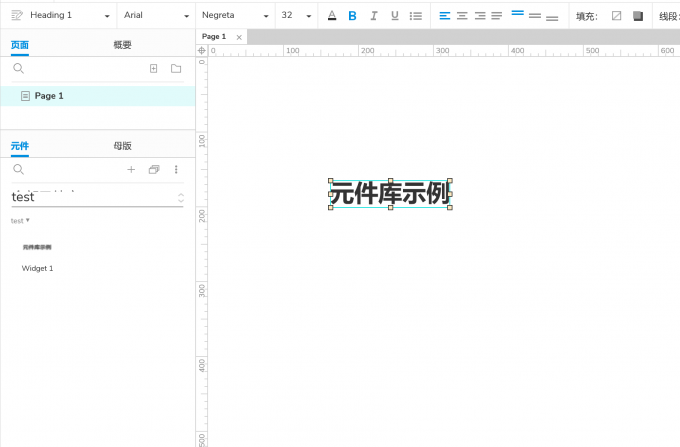680x447 pixels.
Task: Click the no-fill color swatch
Action: tap(616, 16)
